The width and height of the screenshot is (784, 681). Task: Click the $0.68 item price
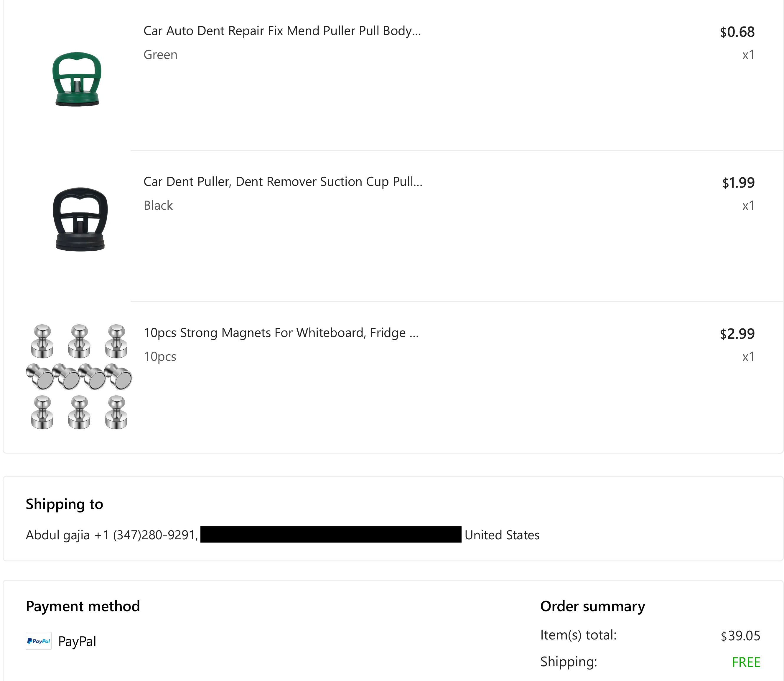tap(737, 32)
